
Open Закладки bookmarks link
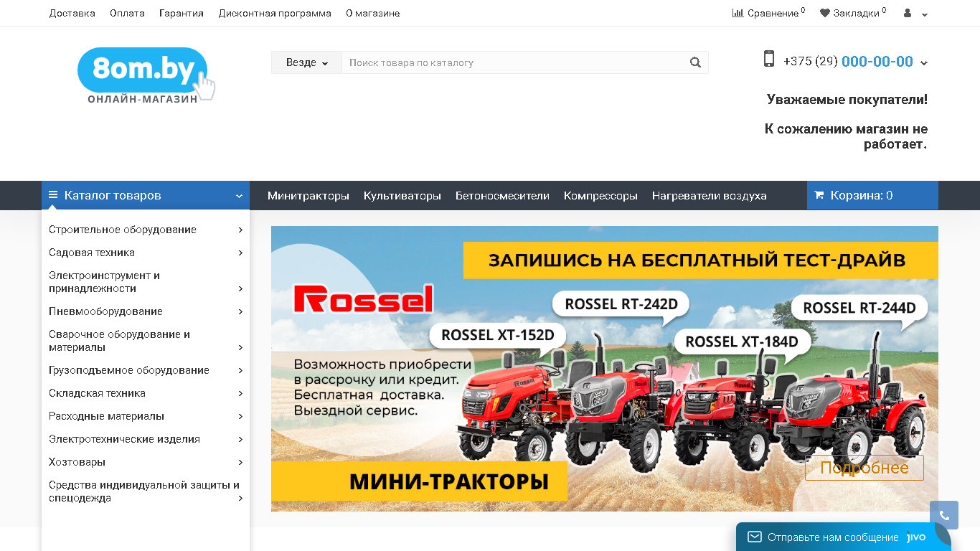pyautogui.click(x=853, y=13)
